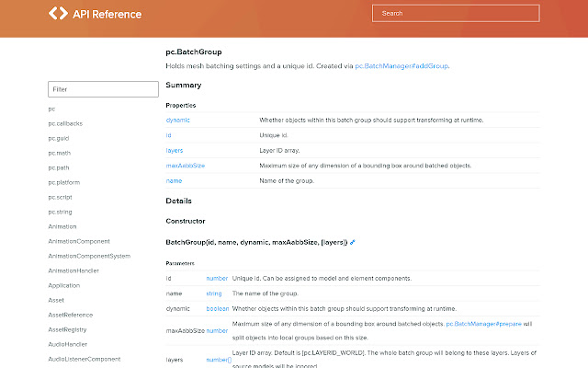Open Asset in the sidebar list
588x368 pixels.
pyautogui.click(x=56, y=300)
